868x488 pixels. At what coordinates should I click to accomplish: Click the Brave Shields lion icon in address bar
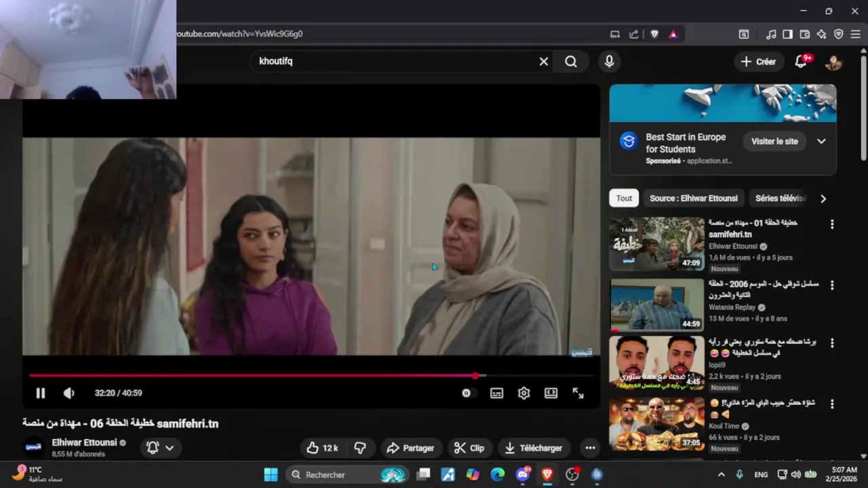pos(654,34)
